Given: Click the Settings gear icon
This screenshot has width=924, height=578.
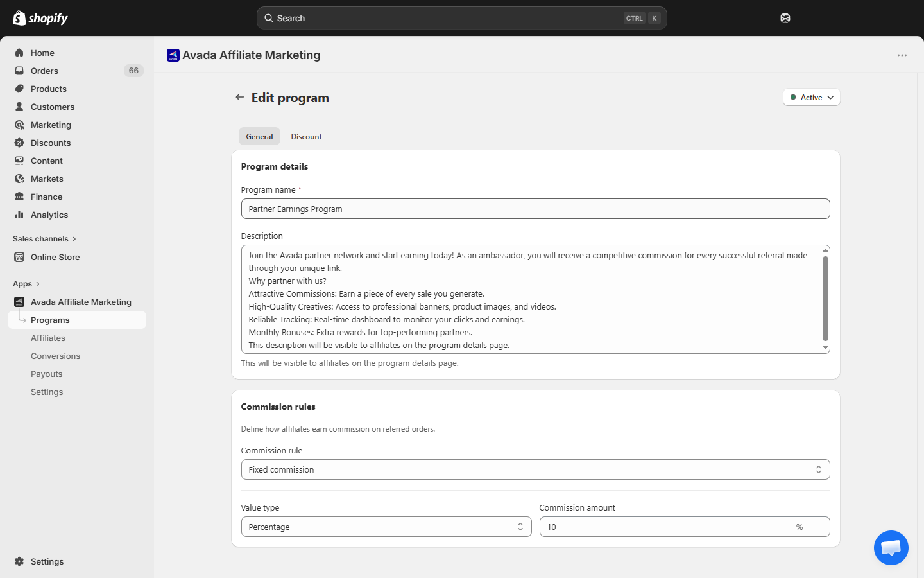Looking at the screenshot, I should 19,561.
